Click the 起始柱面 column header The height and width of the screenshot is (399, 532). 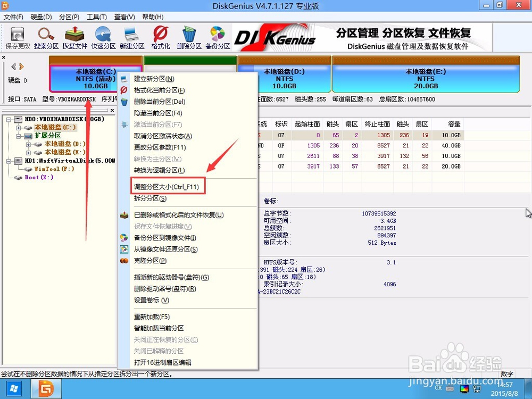coord(307,124)
